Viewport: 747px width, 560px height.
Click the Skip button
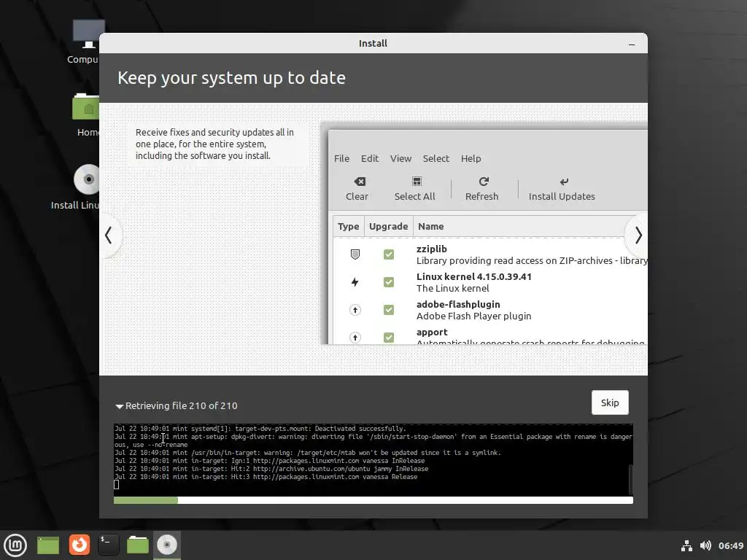pos(610,402)
